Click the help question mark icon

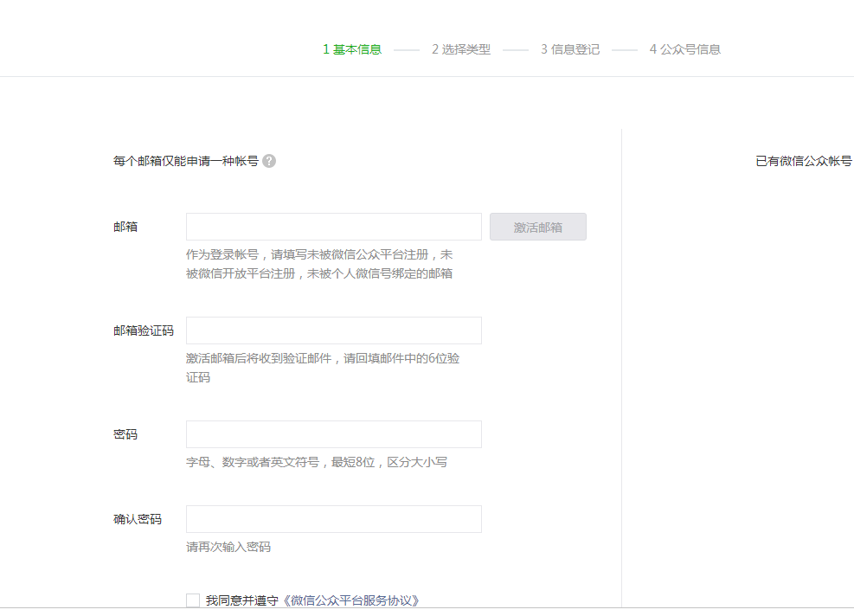[269, 161]
